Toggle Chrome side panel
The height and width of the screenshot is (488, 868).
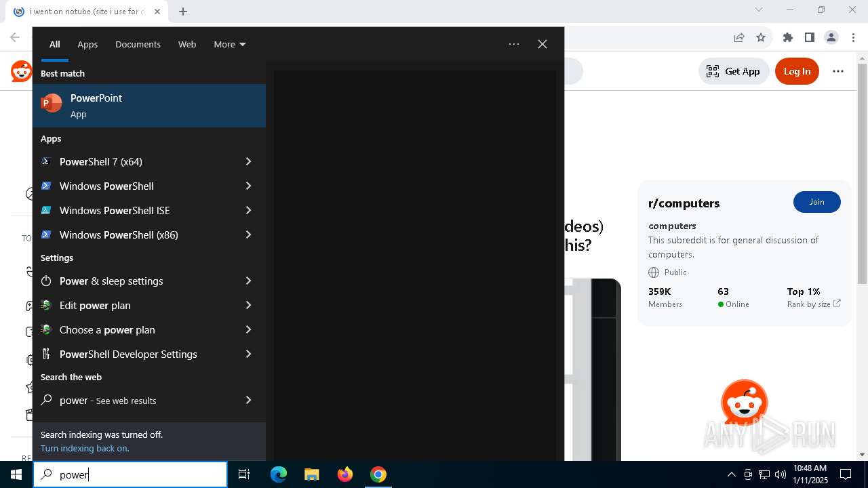coord(809,37)
